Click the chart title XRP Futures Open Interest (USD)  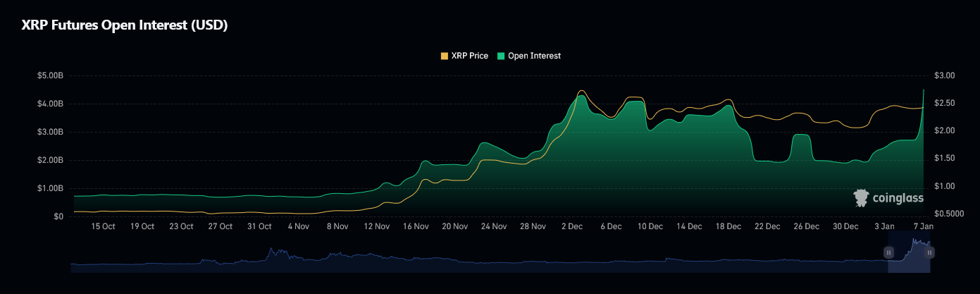123,25
